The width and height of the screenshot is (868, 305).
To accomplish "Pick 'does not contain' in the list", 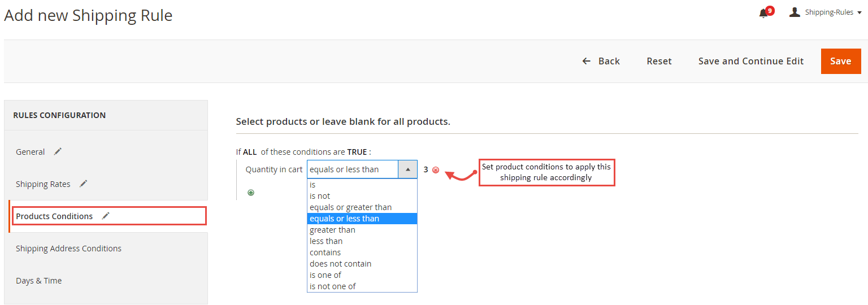I will click(362, 264).
